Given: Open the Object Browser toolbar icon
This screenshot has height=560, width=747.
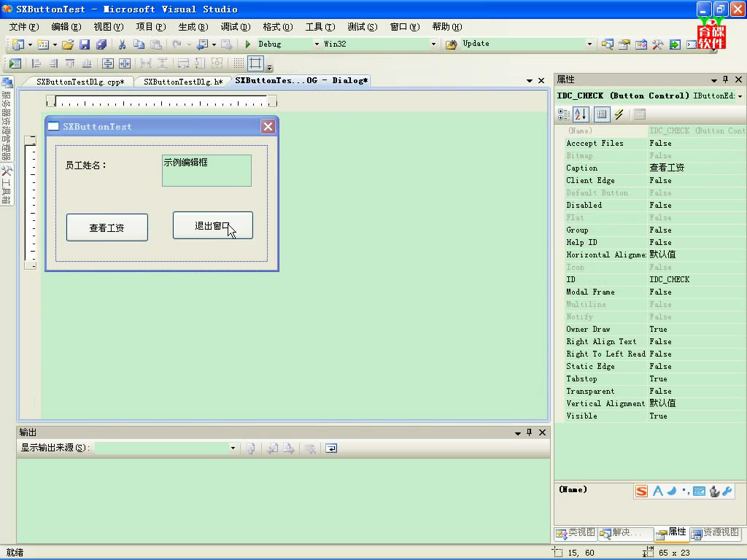Looking at the screenshot, I should click(641, 44).
